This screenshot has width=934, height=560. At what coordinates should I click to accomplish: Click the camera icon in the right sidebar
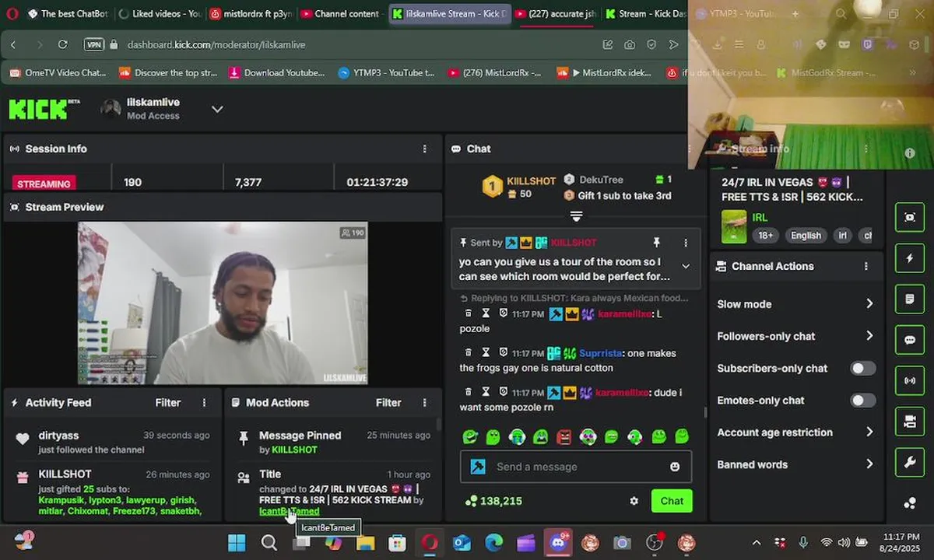910,422
